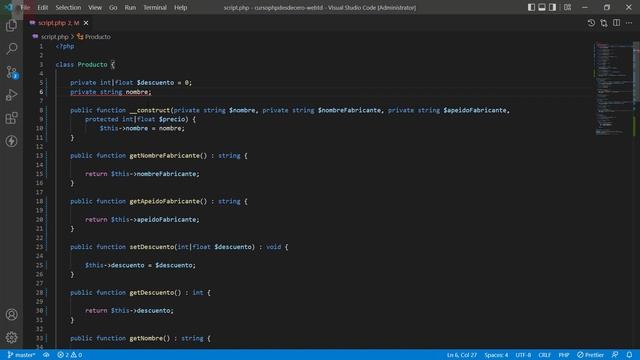Open Run and Debug view
The width and height of the screenshot is (640, 360).
point(11,95)
